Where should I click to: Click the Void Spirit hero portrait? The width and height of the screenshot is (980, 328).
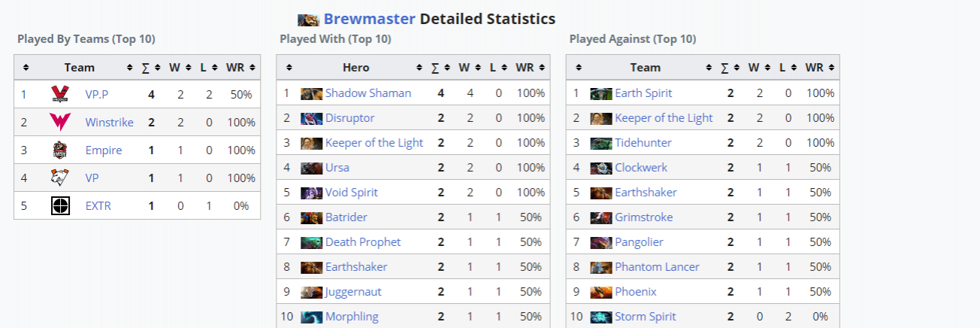[312, 193]
